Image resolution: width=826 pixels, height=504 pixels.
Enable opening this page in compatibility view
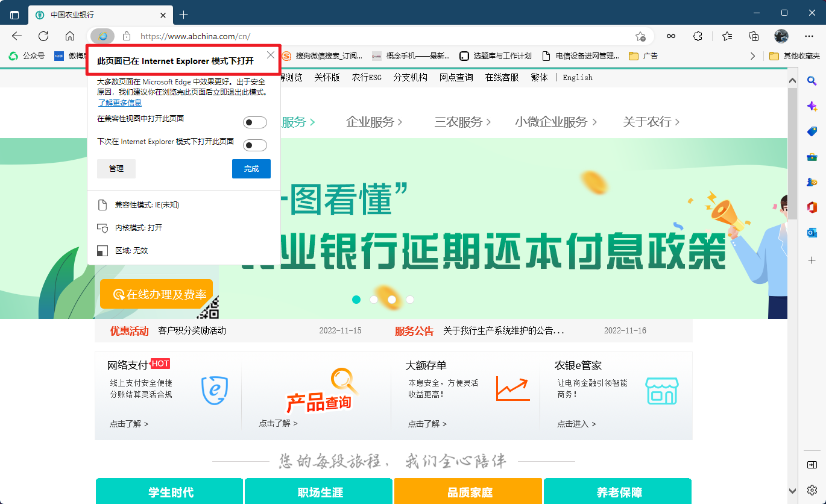tap(254, 122)
